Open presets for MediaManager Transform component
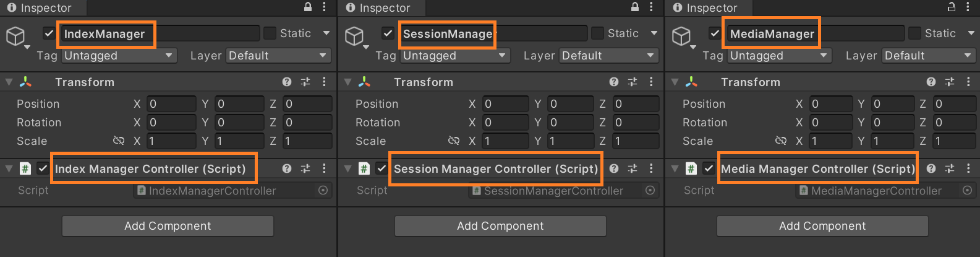 pos(950,82)
